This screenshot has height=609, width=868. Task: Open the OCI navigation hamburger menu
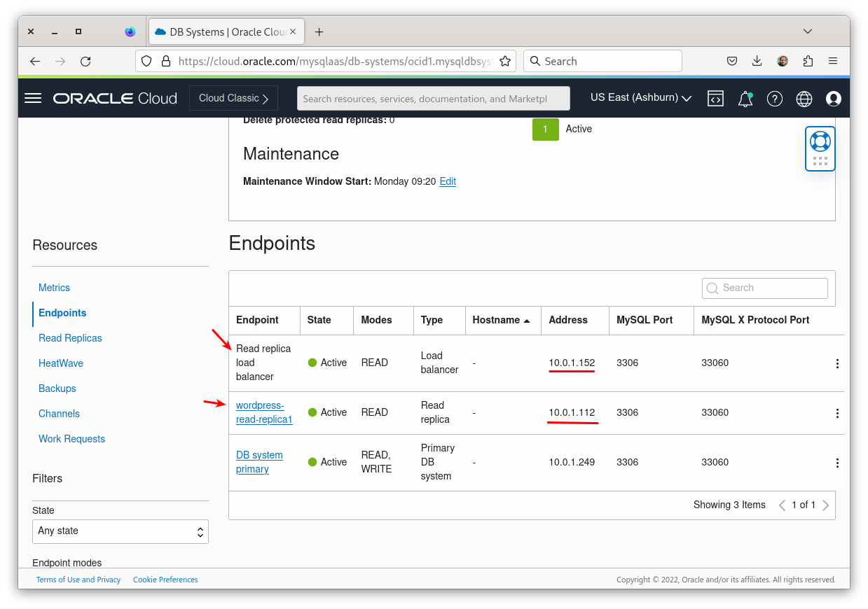[x=32, y=98]
